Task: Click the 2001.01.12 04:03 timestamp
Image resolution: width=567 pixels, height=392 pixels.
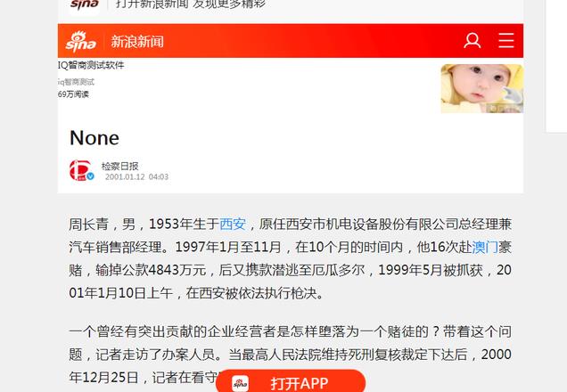Action: click(x=136, y=176)
